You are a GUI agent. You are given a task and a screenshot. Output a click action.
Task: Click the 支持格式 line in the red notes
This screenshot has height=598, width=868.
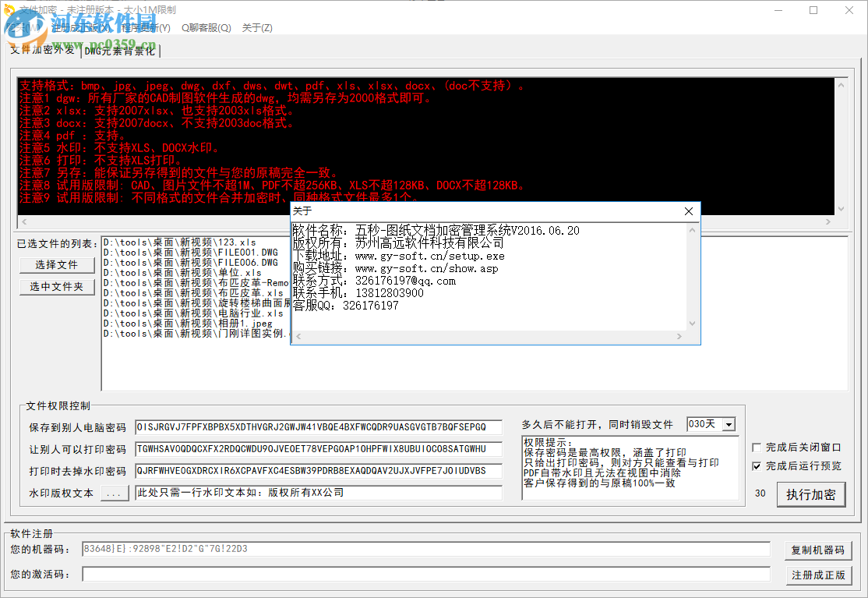coord(271,86)
